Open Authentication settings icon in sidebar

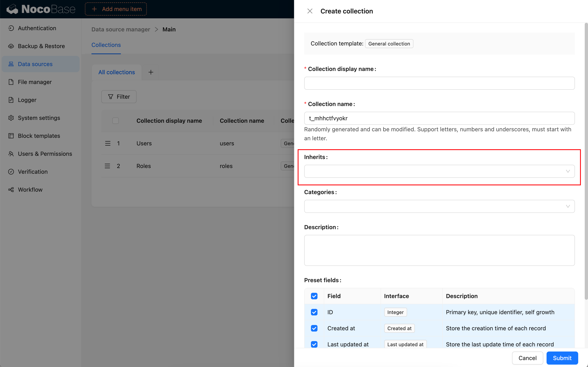click(x=11, y=28)
